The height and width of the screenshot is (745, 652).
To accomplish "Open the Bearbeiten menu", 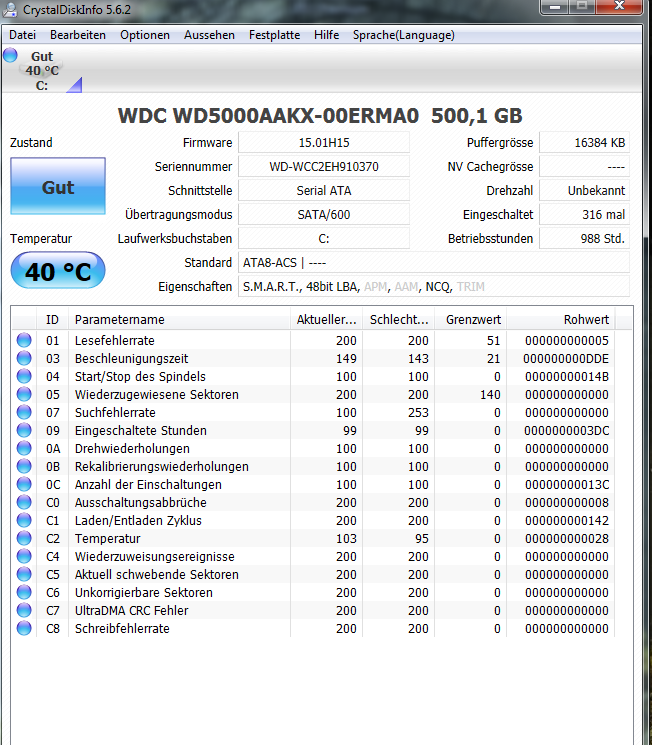I will [78, 35].
